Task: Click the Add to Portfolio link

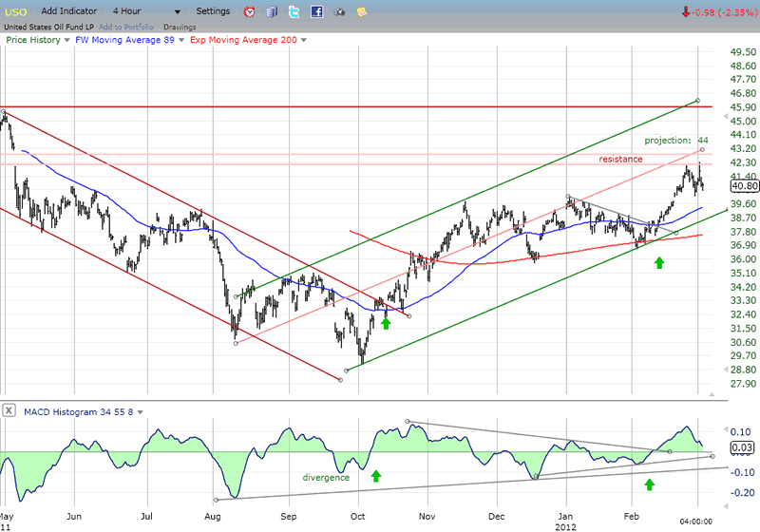Action: (124, 27)
